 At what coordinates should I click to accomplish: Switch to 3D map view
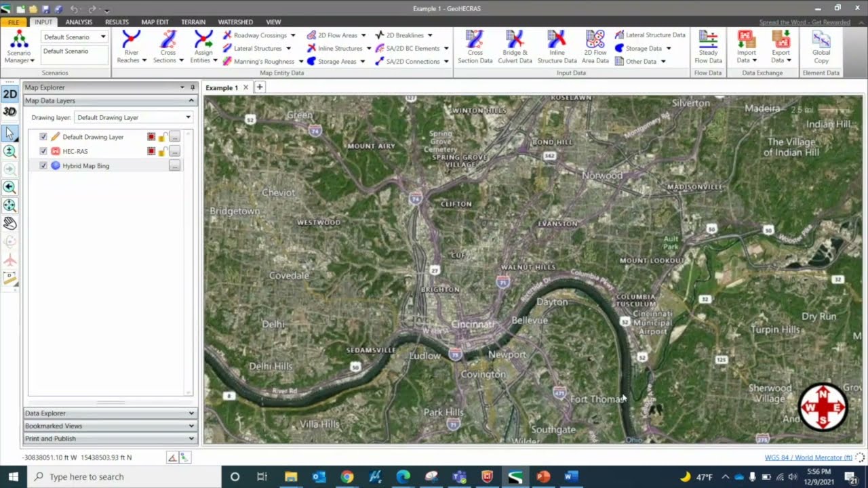(9, 112)
